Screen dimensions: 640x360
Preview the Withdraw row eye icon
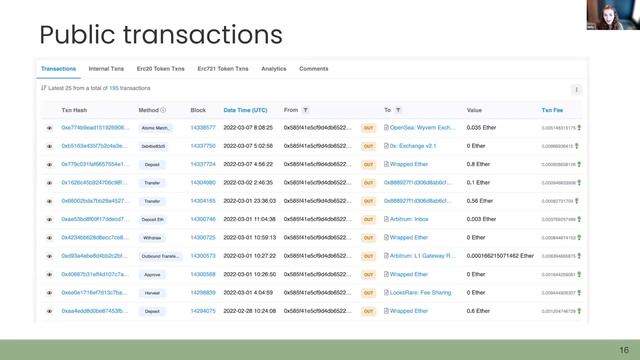49,238
